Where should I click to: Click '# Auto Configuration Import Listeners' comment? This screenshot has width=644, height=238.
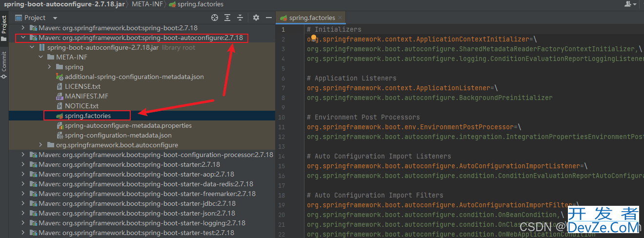pyautogui.click(x=379, y=156)
